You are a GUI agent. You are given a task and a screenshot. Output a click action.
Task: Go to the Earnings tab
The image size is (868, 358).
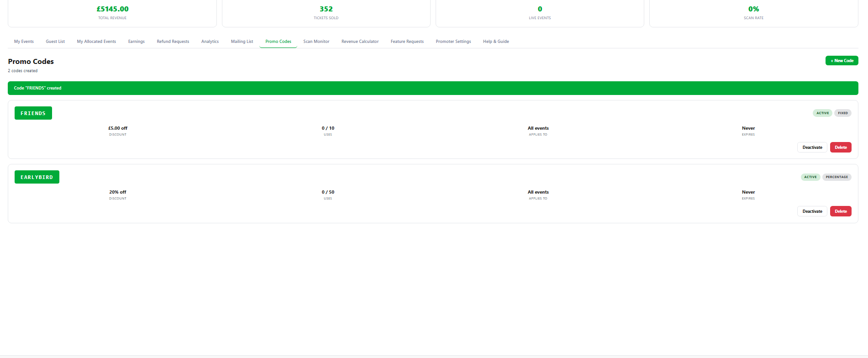[136, 42]
